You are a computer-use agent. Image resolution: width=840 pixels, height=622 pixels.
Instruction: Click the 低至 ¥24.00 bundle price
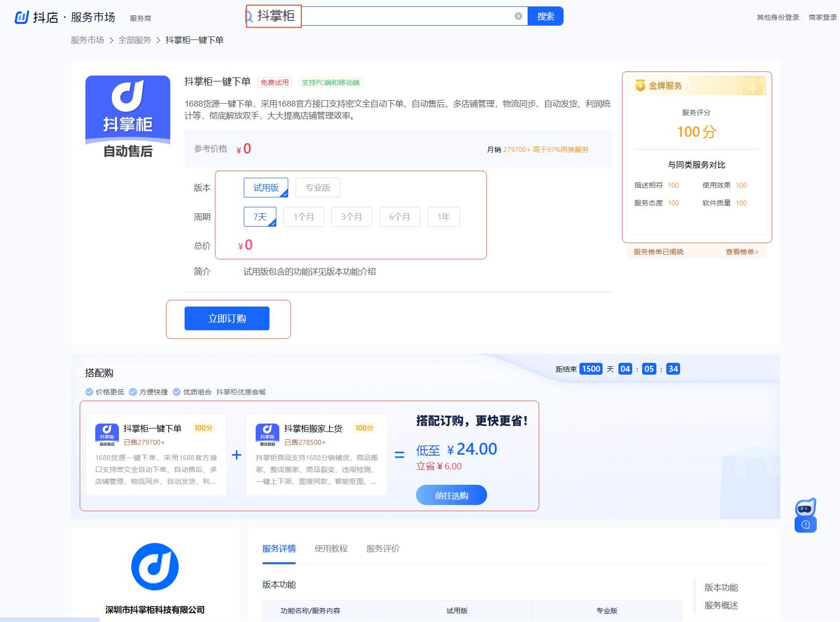point(457,449)
